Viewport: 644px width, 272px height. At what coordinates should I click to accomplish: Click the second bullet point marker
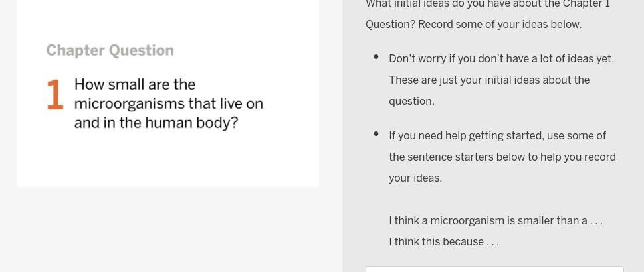(x=376, y=135)
